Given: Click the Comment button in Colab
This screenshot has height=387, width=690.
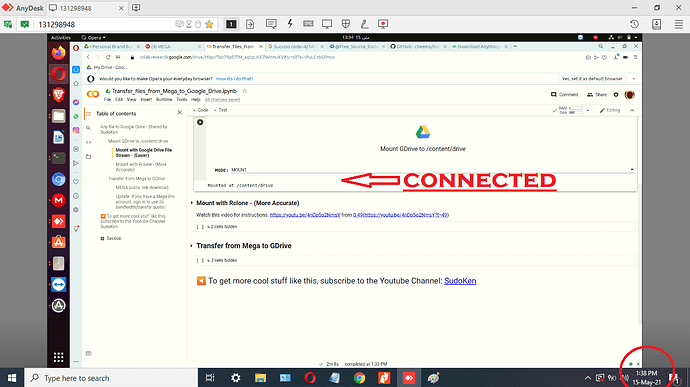Looking at the screenshot, I should [x=565, y=95].
